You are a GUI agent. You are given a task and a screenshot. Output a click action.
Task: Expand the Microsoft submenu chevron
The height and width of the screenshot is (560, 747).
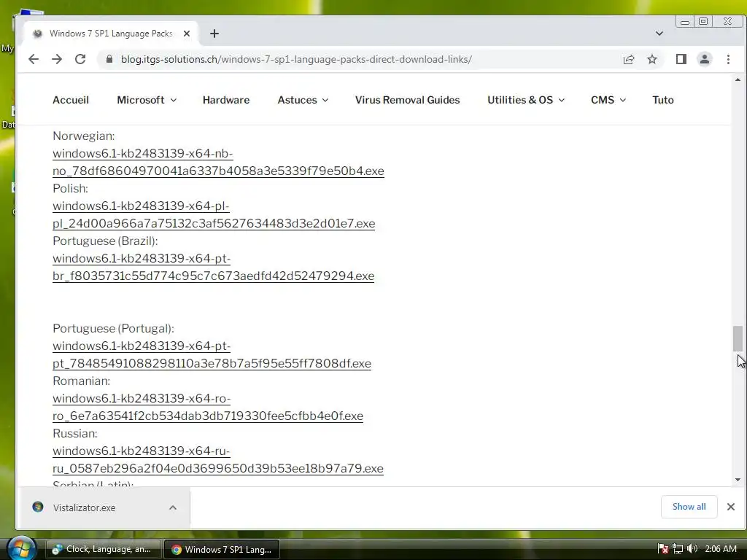[x=174, y=100]
